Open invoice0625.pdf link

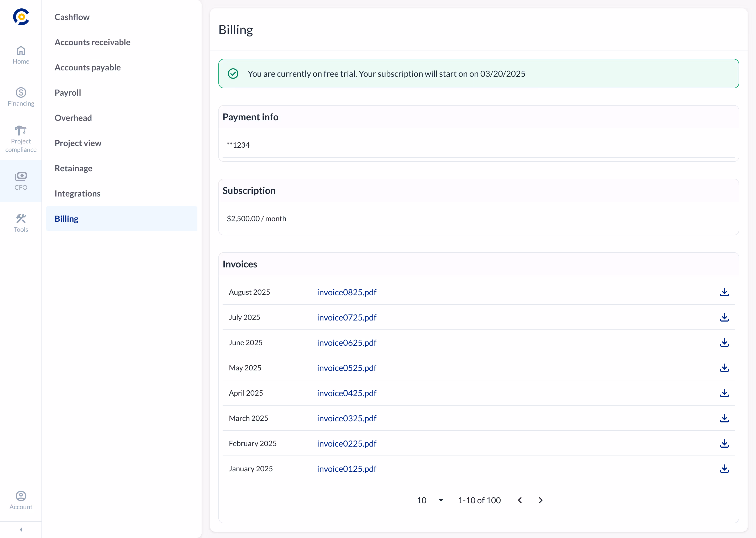tap(346, 343)
